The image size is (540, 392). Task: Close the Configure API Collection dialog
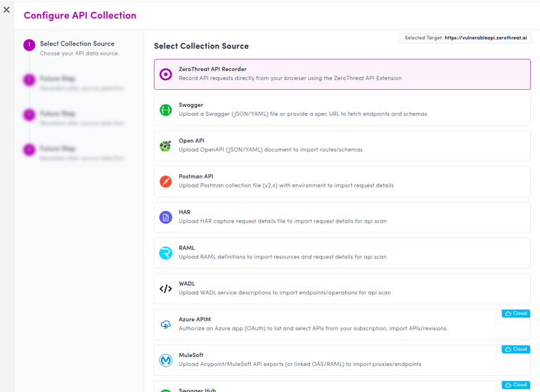6,10
